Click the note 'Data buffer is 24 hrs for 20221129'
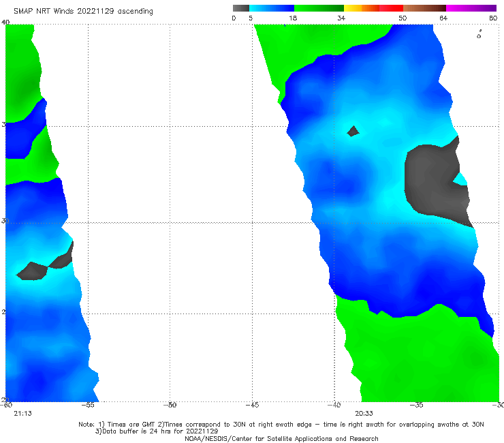Image resolution: width=504 pixels, height=443 pixels. click(157, 431)
